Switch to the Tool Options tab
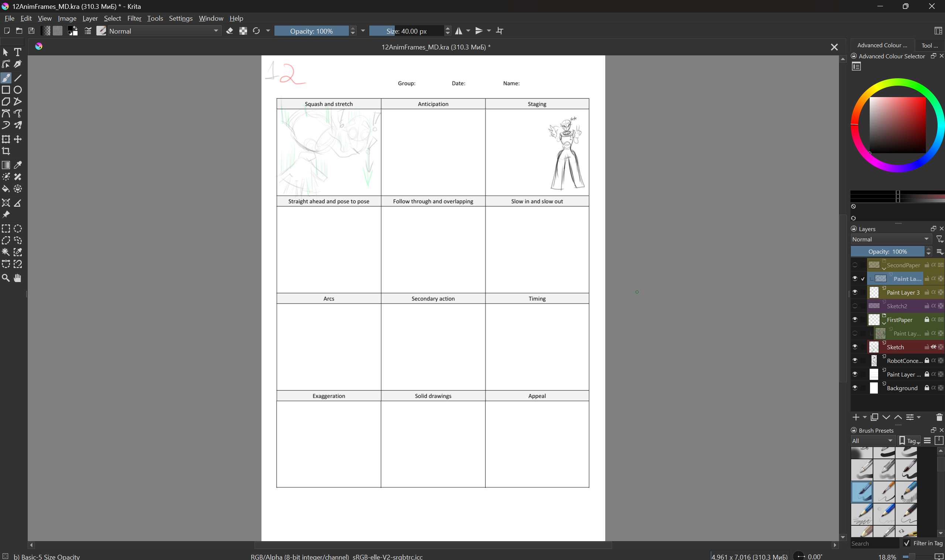The height and width of the screenshot is (560, 945). click(x=929, y=45)
